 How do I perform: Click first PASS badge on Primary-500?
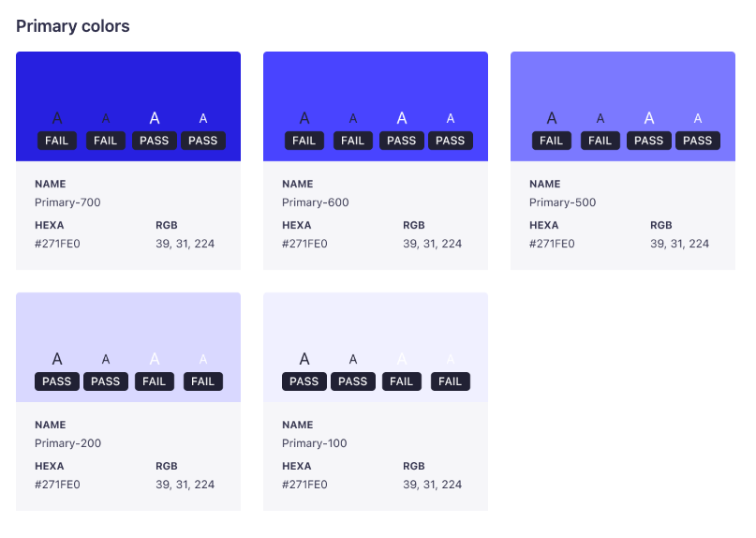(x=649, y=141)
